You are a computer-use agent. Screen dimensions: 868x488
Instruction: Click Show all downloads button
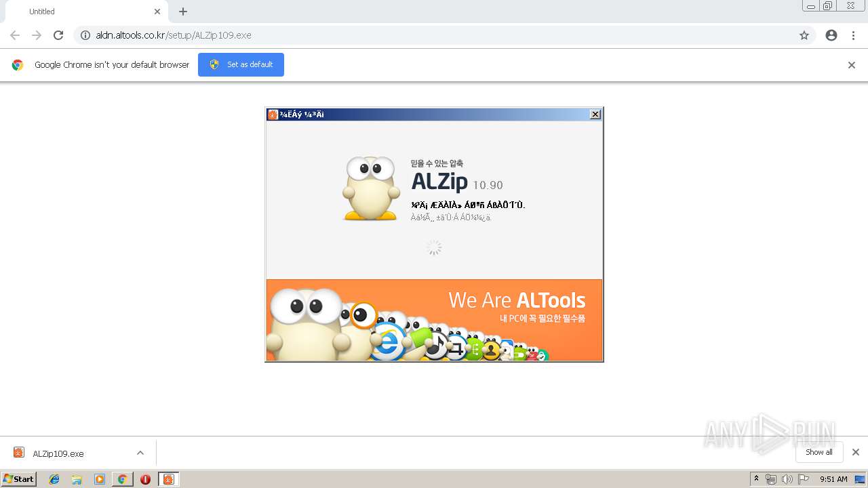(819, 452)
